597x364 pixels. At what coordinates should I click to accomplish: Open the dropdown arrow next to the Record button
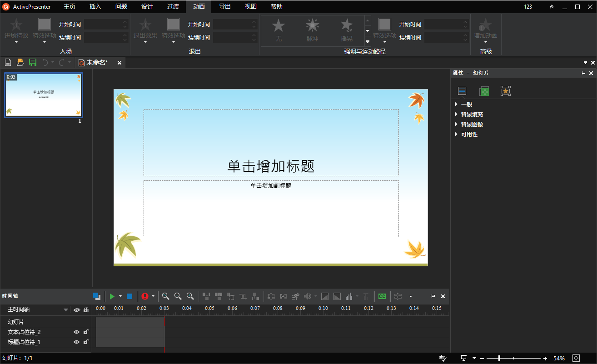(153, 296)
